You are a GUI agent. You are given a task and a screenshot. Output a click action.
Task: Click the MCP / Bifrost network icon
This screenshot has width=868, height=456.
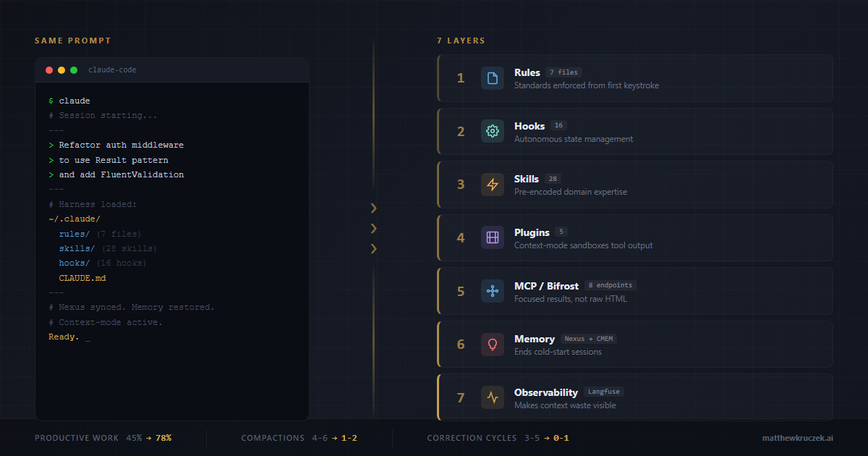pyautogui.click(x=493, y=291)
